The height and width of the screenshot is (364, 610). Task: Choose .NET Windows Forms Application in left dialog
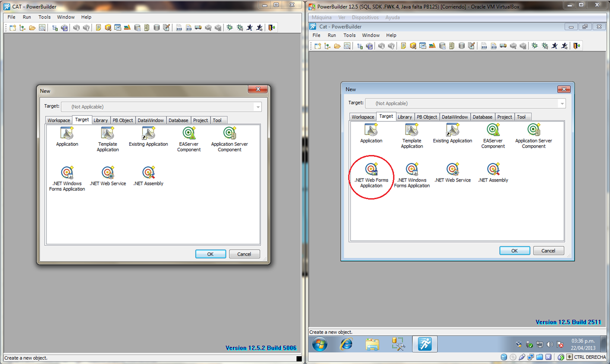[x=67, y=179]
